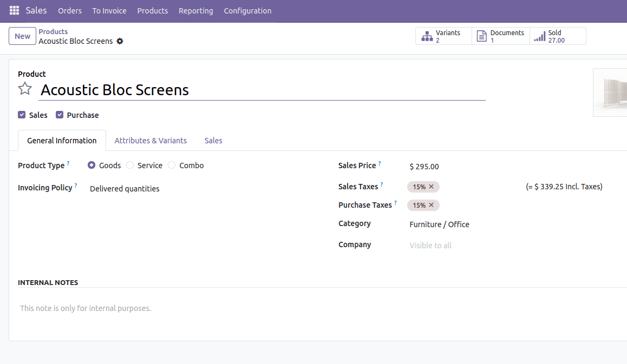Image resolution: width=627 pixels, height=364 pixels.
Task: Open the Category field to change it
Action: click(x=439, y=224)
